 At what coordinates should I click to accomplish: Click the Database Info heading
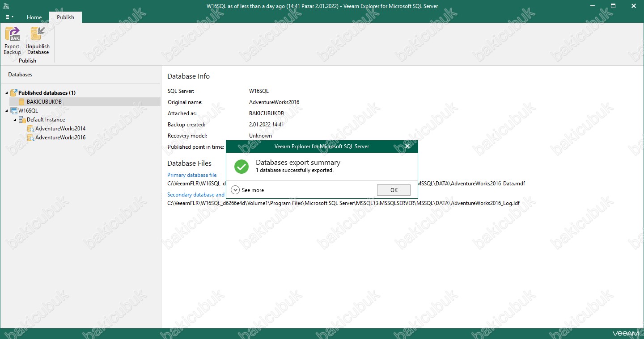click(188, 76)
